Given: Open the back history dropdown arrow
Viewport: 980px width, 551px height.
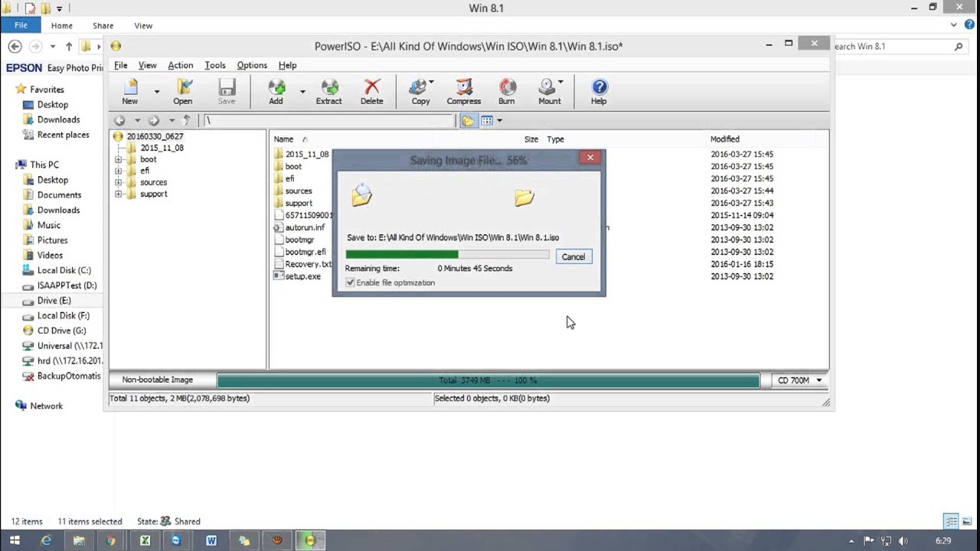Looking at the screenshot, I should (137, 120).
